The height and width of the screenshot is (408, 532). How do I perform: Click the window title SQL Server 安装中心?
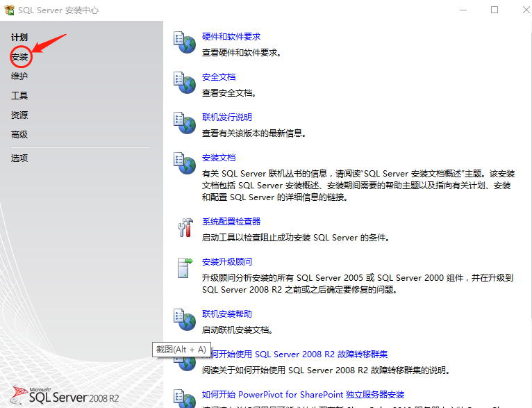(x=58, y=10)
